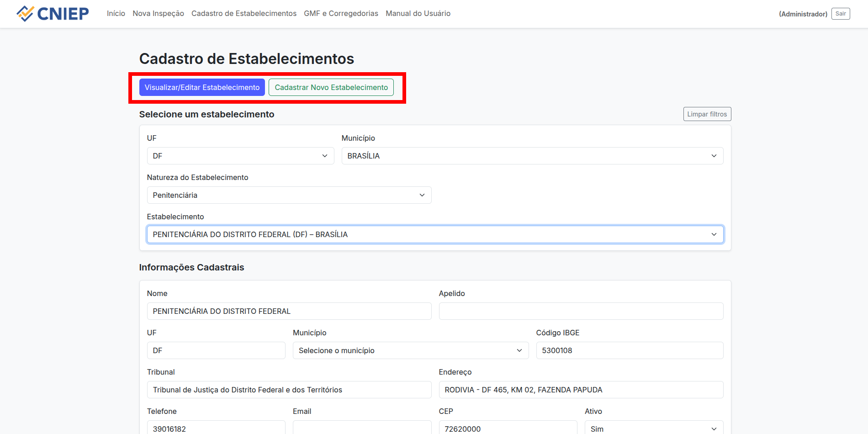The width and height of the screenshot is (868, 434).
Task: Click the Nome input field
Action: point(289,311)
